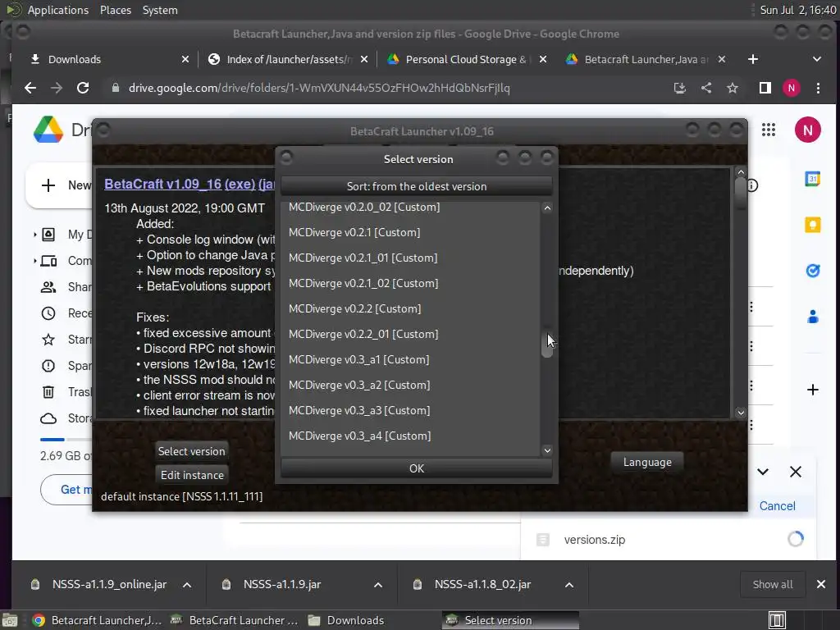
Task: Click the Select version button in launcher
Action: point(191,451)
